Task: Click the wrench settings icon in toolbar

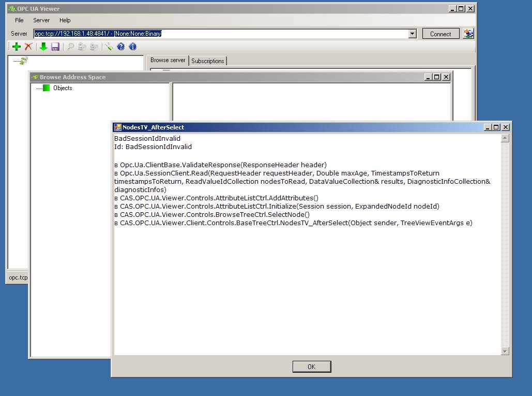Action: point(109,47)
